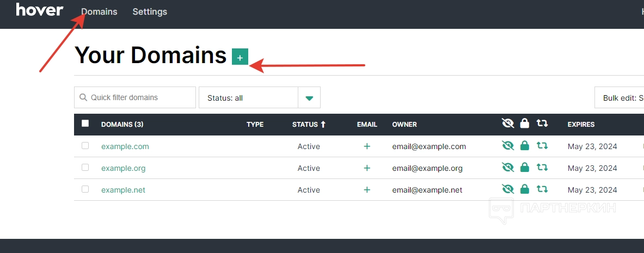Add email for example.com via plus icon
Viewport: 644px width, 253px height.
click(367, 146)
